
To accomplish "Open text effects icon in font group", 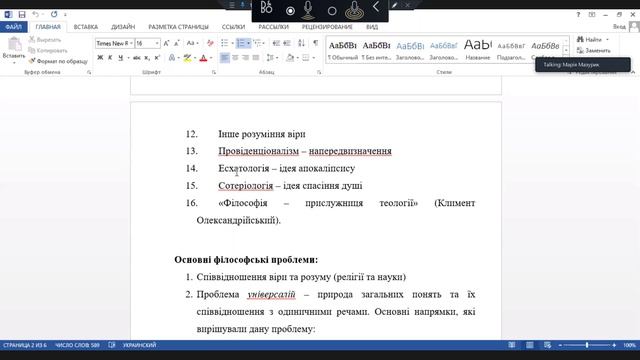I will [172, 58].
